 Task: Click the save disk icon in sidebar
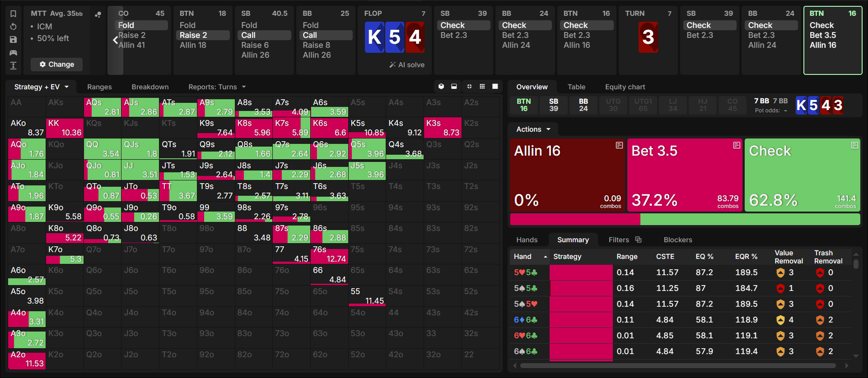pos(14,40)
